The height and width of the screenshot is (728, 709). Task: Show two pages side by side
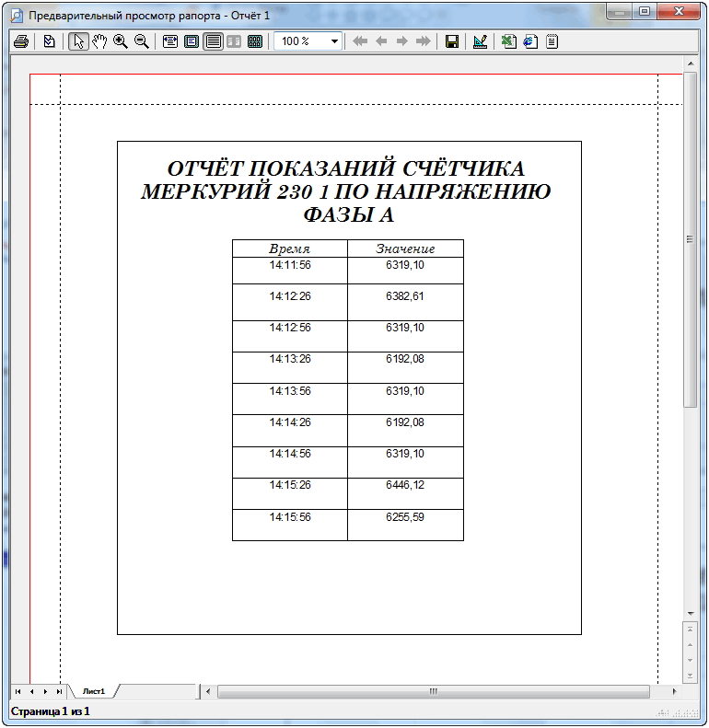(x=234, y=41)
